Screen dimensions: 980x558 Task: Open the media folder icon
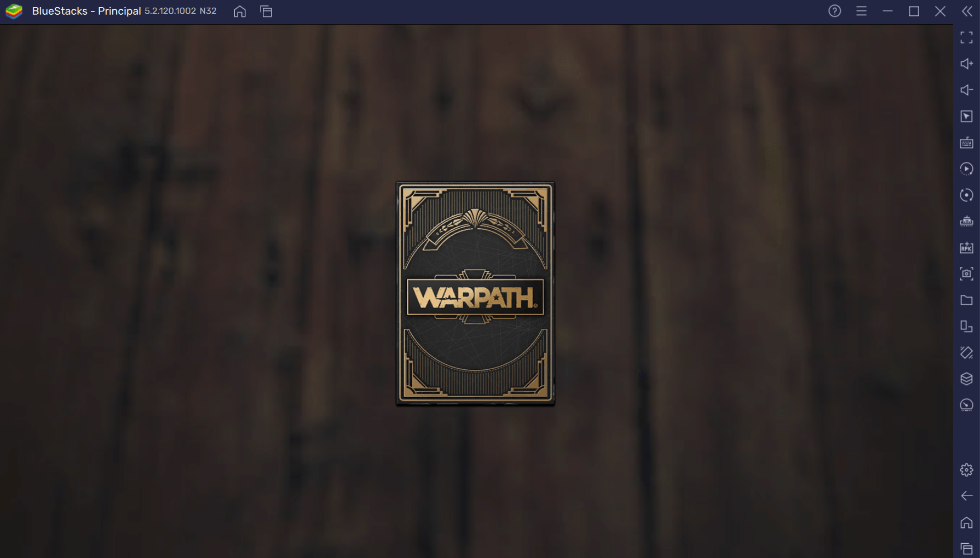(x=966, y=300)
